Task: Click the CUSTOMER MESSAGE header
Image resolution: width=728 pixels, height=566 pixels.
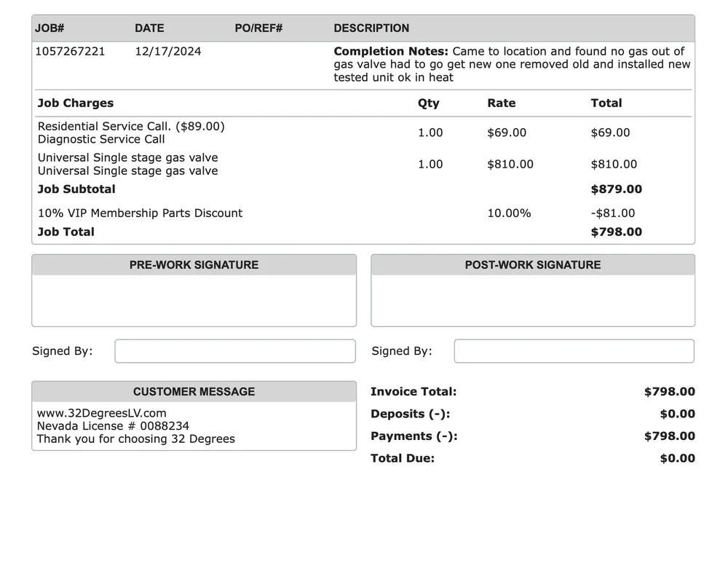Action: pos(194,392)
